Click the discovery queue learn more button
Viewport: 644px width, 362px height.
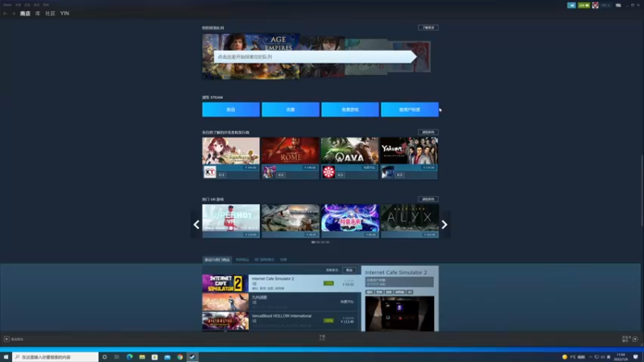428,27
